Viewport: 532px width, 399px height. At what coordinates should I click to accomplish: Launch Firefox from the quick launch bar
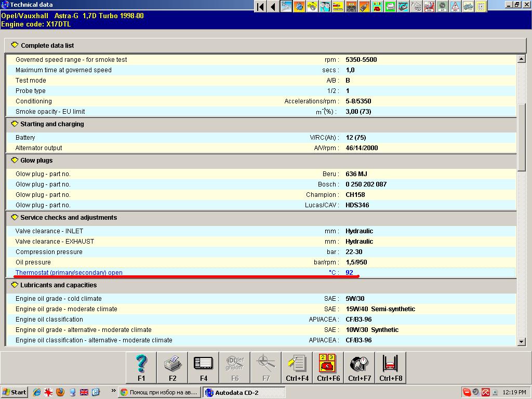[x=60, y=392]
